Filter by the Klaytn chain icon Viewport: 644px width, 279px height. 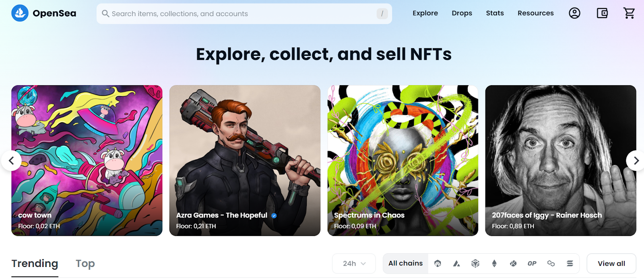(512, 263)
